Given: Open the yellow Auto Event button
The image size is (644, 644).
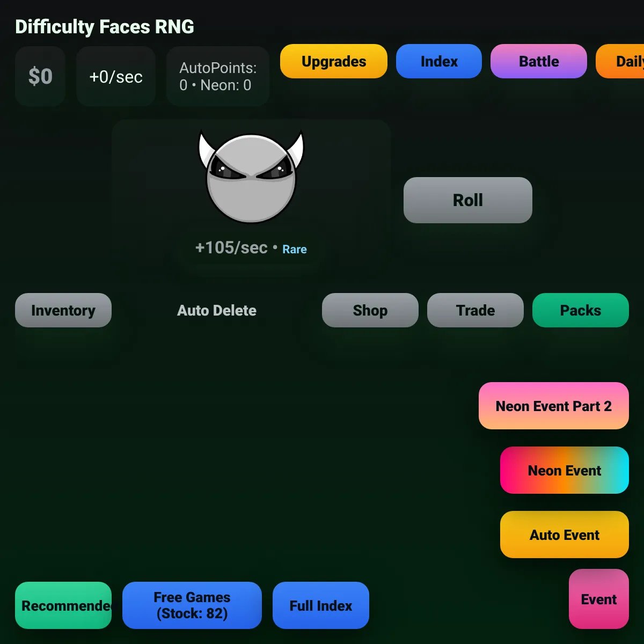Looking at the screenshot, I should (565, 535).
